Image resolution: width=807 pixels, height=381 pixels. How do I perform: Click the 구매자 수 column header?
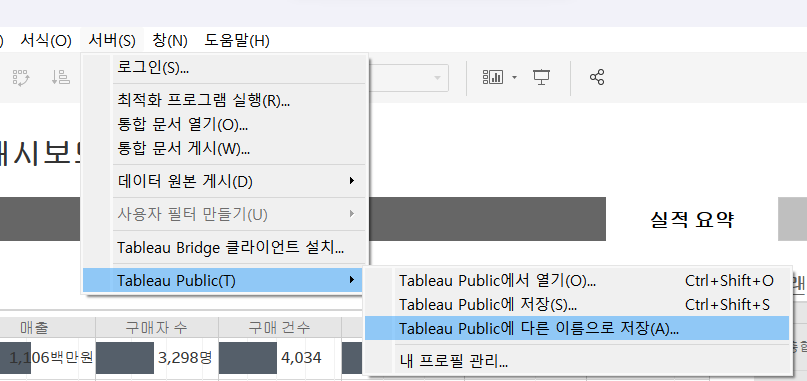(157, 327)
